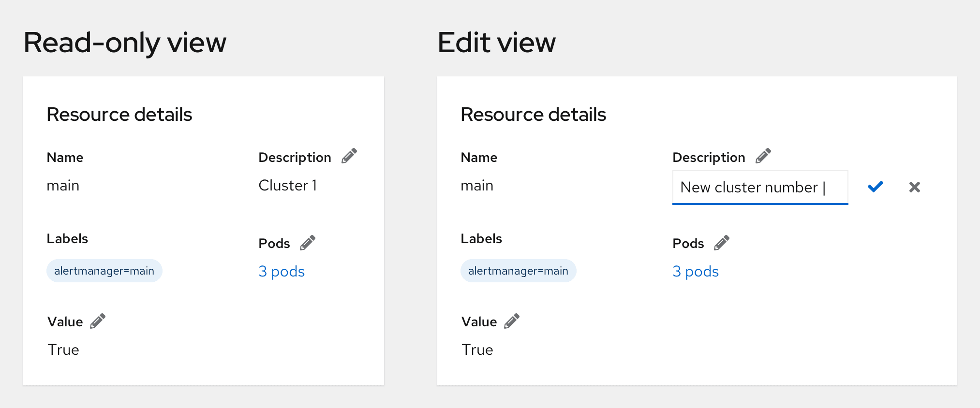This screenshot has width=980, height=408.
Task: Open '3 pods' link in Edit view
Action: (x=696, y=272)
